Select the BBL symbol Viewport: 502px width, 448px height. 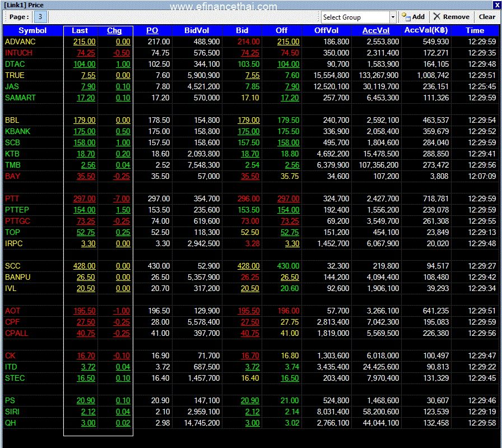[x=12, y=120]
